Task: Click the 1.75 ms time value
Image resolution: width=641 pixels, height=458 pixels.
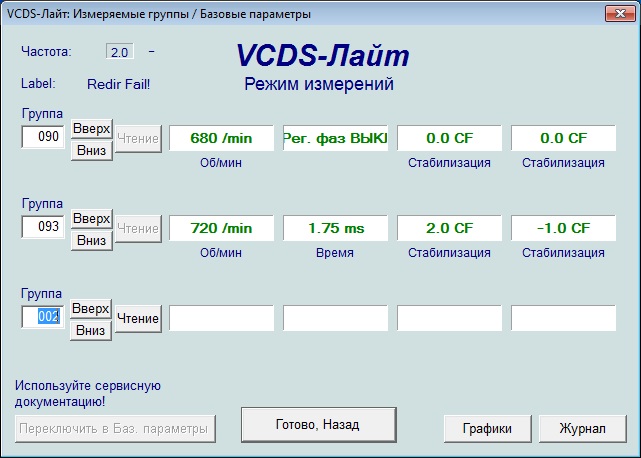Action: click(x=335, y=228)
